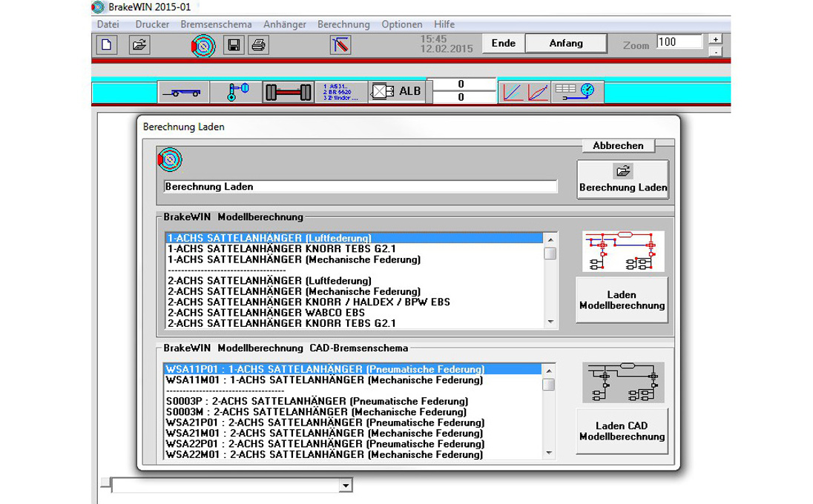
Task: Click the Zoom value field showing 100
Action: [679, 42]
